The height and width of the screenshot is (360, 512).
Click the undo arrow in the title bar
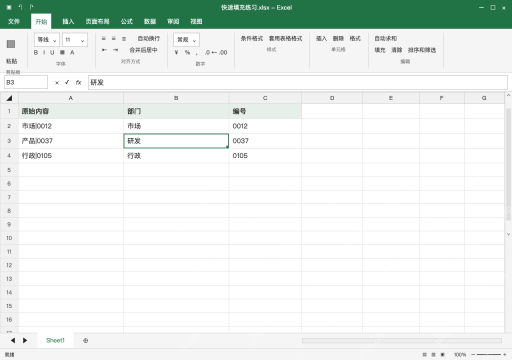pyautogui.click(x=20, y=7)
